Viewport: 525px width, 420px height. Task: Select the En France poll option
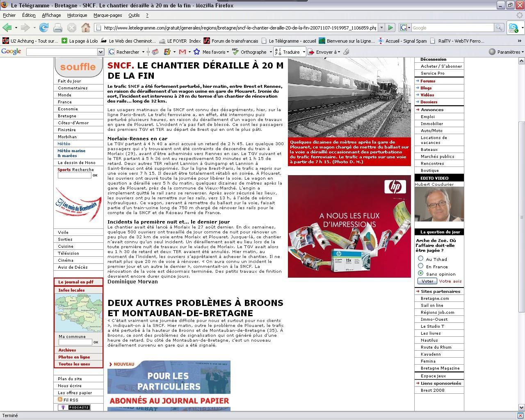420,266
